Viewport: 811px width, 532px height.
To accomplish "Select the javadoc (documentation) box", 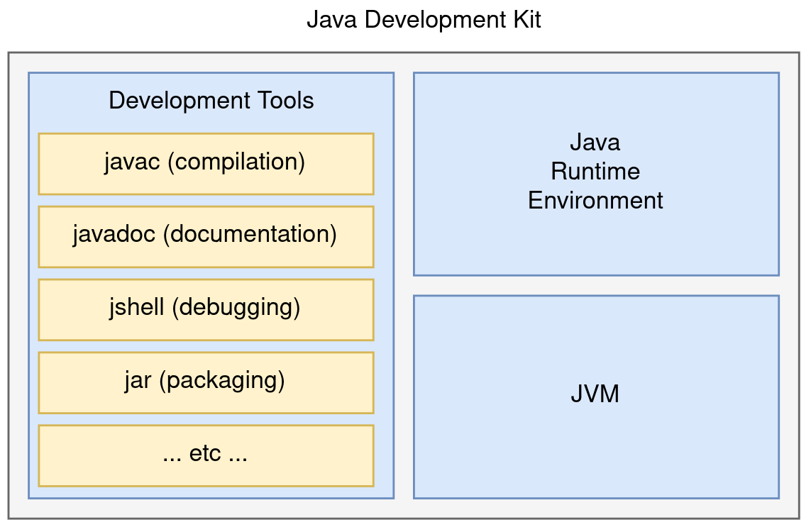I will 206,236.
